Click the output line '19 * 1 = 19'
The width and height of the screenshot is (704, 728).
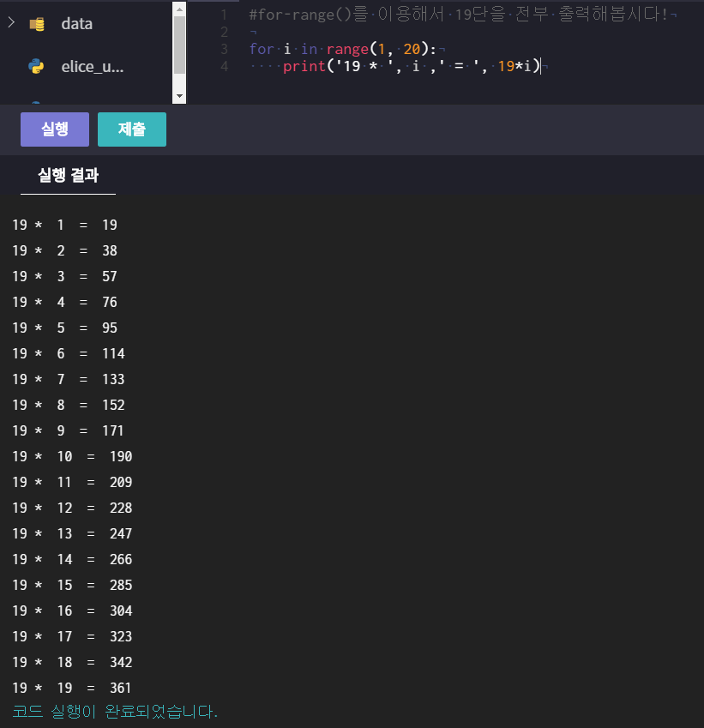tap(64, 225)
